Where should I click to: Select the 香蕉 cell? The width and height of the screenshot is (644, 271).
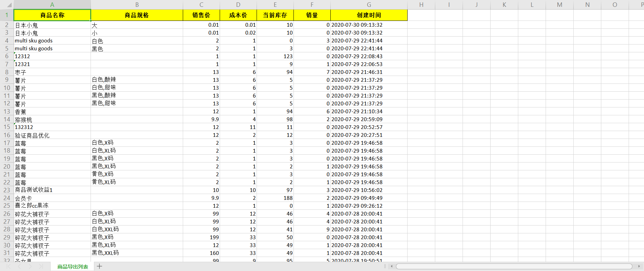click(52, 111)
